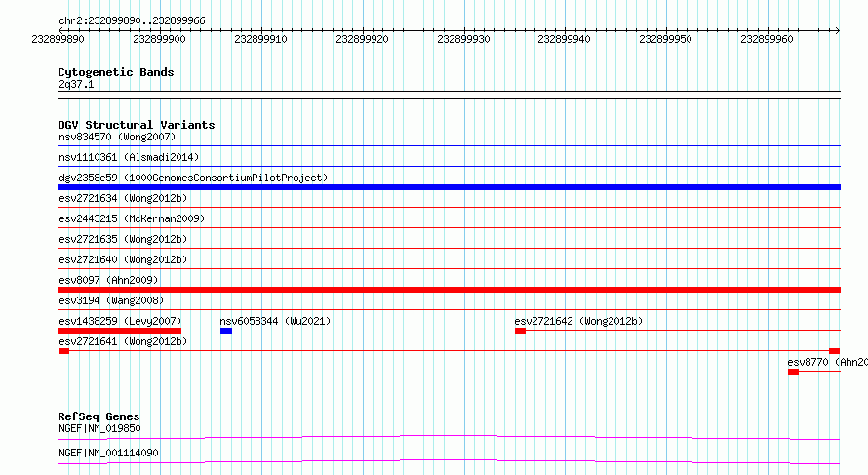The height and width of the screenshot is (475, 868).
Task: Open the RefSeq Genes track title
Action: [99, 416]
